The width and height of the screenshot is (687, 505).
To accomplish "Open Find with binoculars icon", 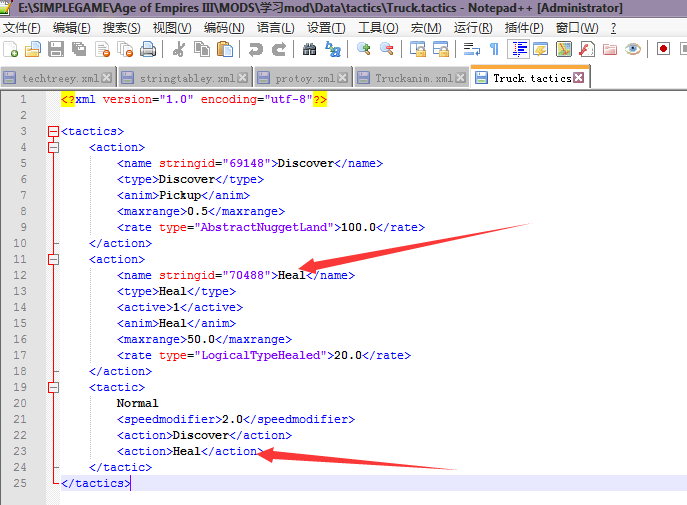I will coord(309,49).
